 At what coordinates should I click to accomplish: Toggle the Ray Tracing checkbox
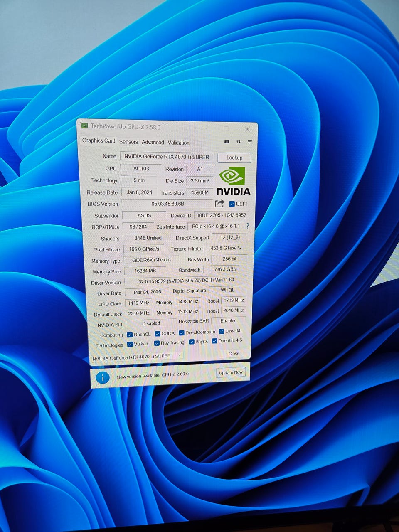click(157, 343)
